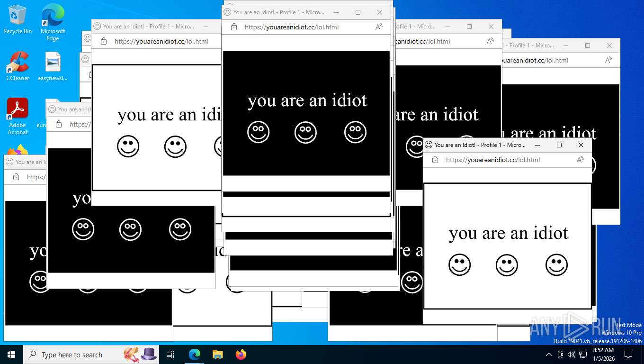The width and height of the screenshot is (644, 364).
Task: Close the top-center front window
Action: click(380, 12)
